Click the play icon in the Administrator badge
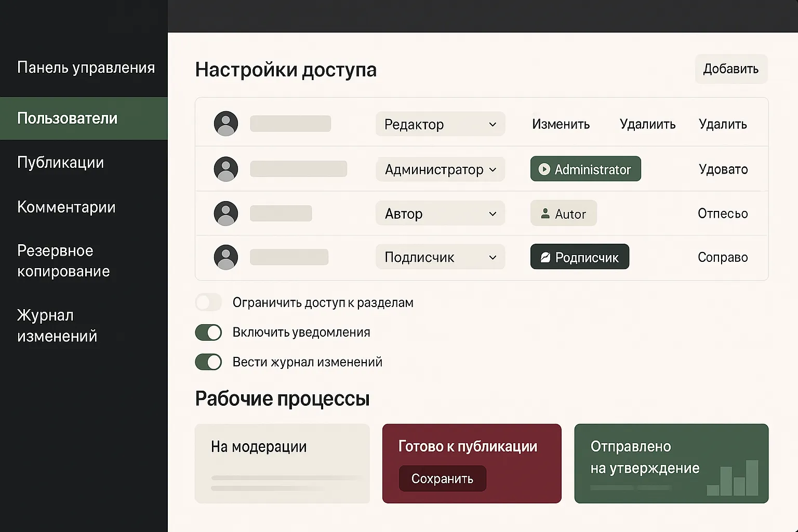Screen dimensions: 798x532 (x=544, y=169)
